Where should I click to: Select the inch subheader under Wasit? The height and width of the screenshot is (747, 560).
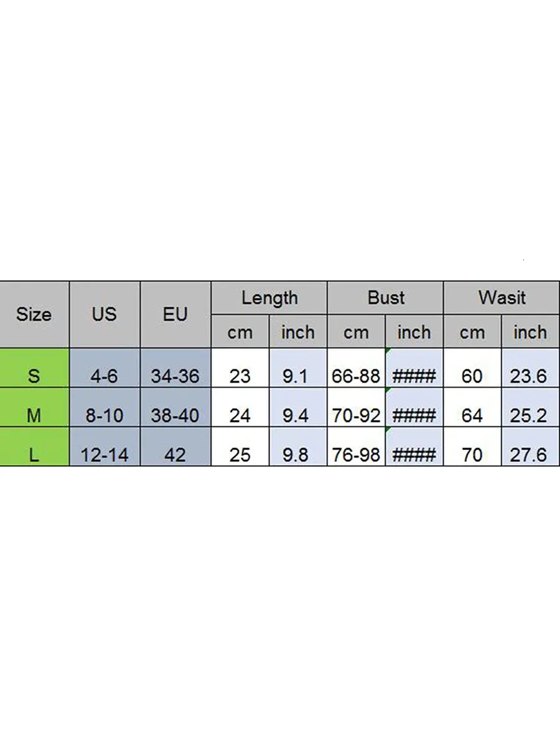[530, 332]
